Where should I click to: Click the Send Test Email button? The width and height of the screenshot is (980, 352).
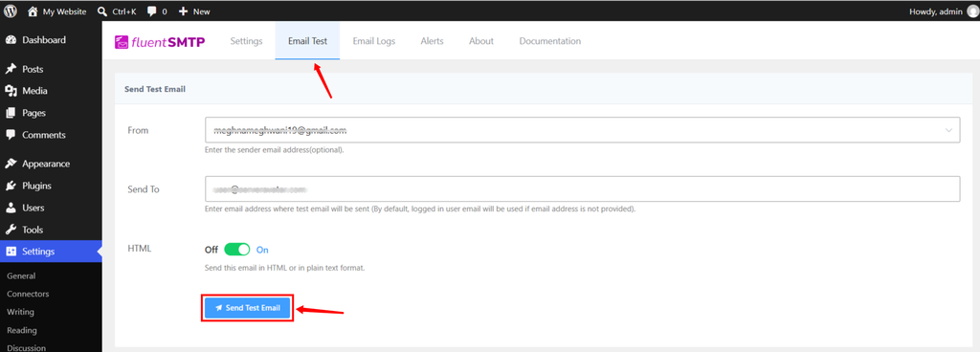[x=248, y=308]
